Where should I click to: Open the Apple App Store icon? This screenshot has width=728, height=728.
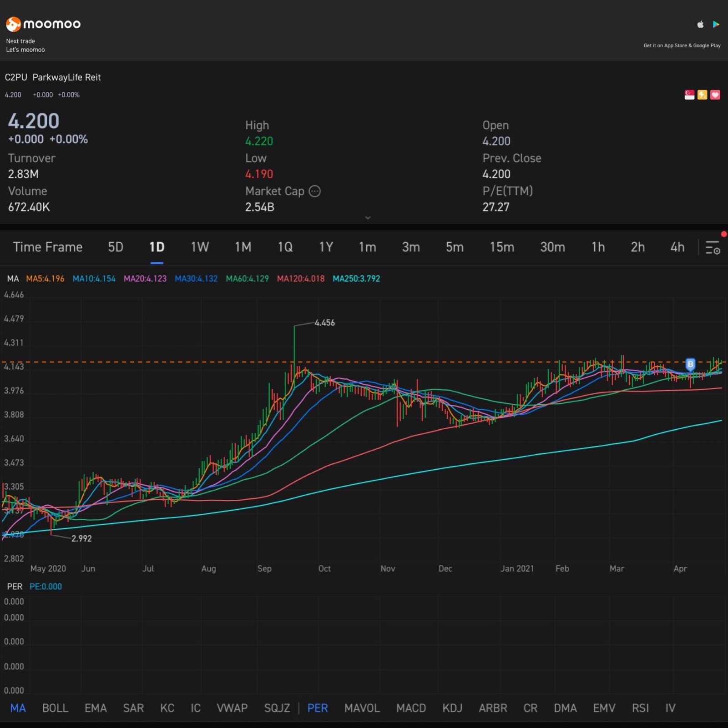700,24
